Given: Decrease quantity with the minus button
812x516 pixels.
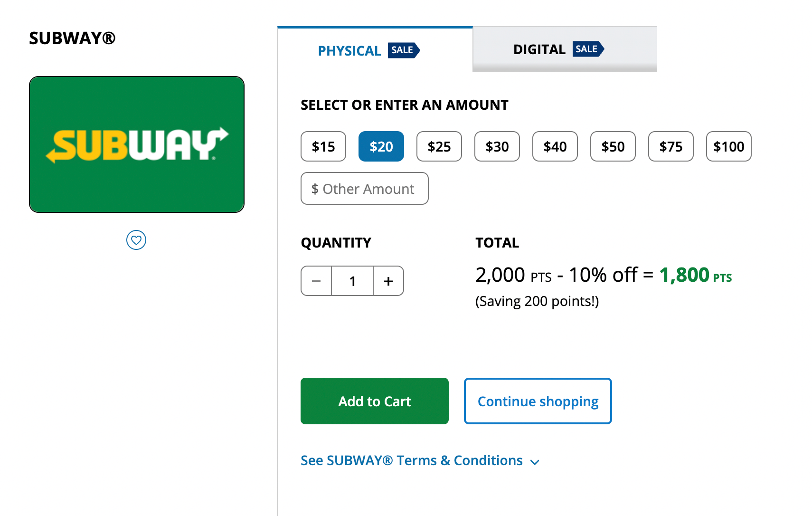Looking at the screenshot, I should [316, 281].
